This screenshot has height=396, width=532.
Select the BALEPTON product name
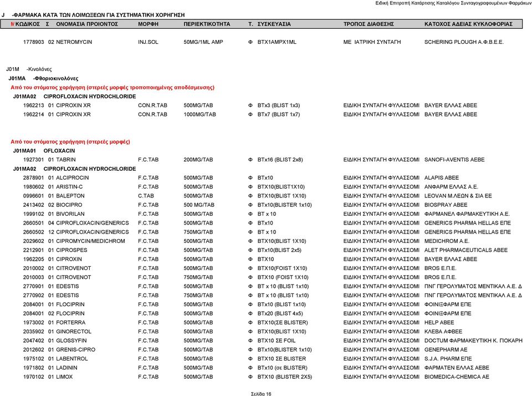(x=70, y=196)
